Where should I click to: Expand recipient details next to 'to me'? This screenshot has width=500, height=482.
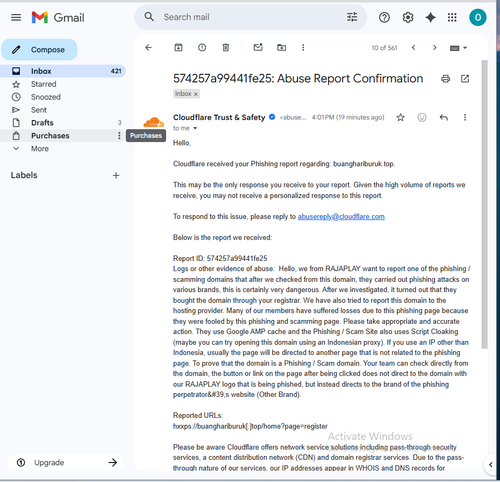(195, 128)
